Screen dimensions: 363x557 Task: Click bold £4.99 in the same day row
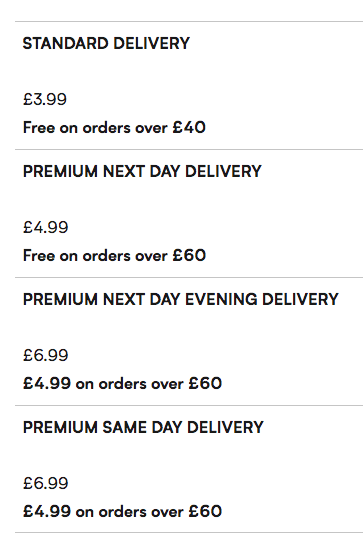coord(47,511)
